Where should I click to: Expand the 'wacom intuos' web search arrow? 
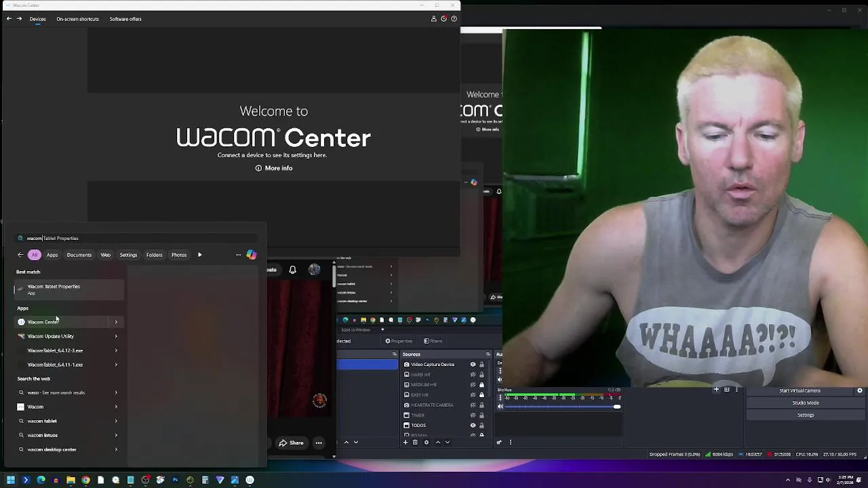coord(116,435)
